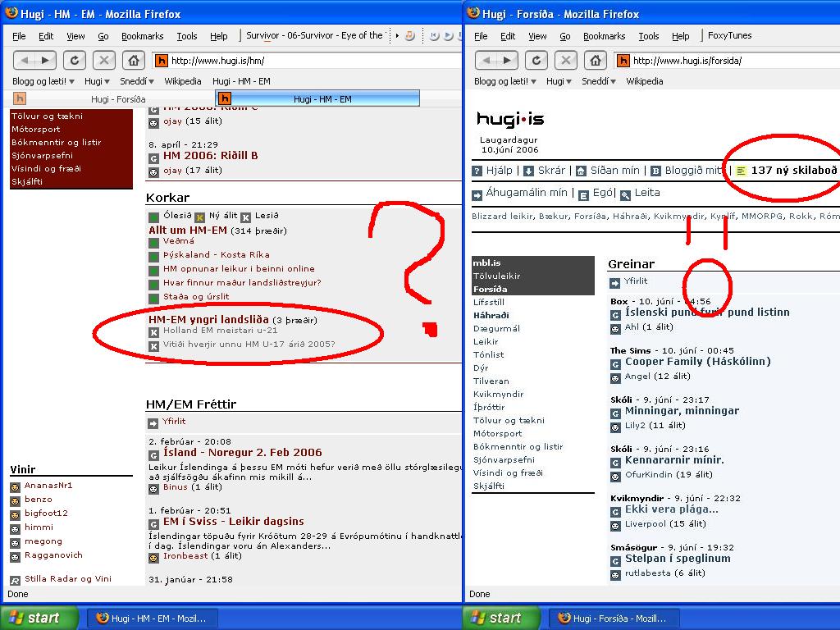Open Tools menu in left Firefox window
The height and width of the screenshot is (630, 840).
point(187,36)
